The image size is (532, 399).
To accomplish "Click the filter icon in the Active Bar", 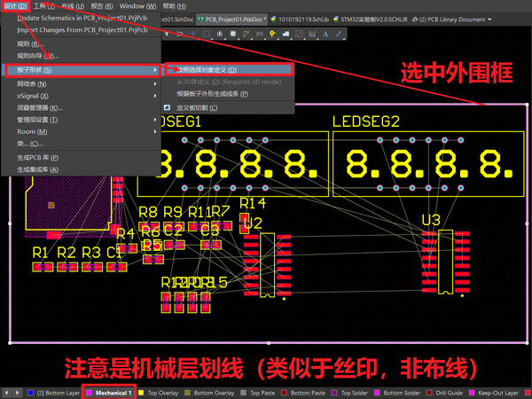I will click(167, 34).
